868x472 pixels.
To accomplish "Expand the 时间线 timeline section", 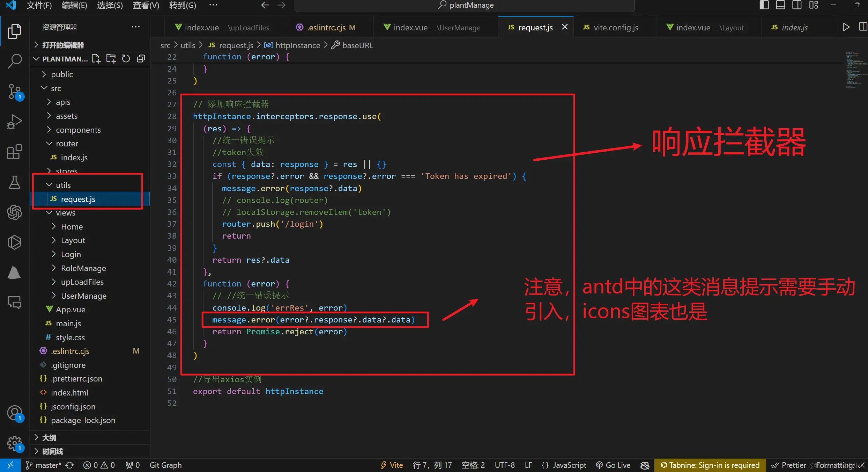I will click(90, 451).
